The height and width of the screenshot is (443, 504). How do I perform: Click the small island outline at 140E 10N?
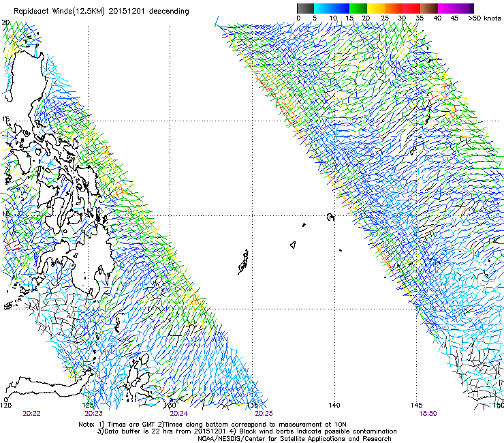tap(330, 217)
